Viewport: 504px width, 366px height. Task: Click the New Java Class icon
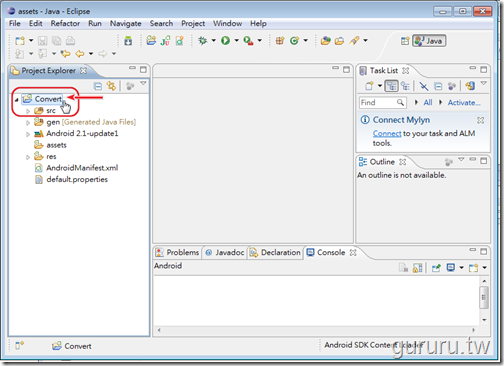(x=294, y=41)
